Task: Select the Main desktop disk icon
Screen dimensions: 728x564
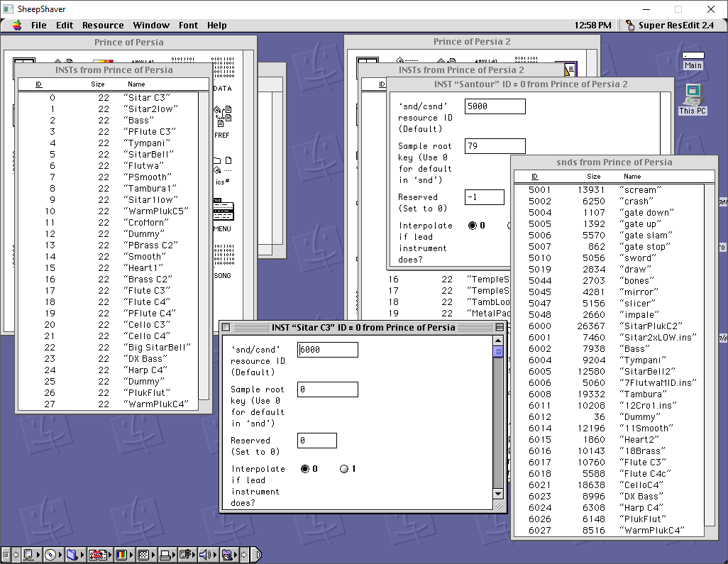Action: [x=693, y=56]
